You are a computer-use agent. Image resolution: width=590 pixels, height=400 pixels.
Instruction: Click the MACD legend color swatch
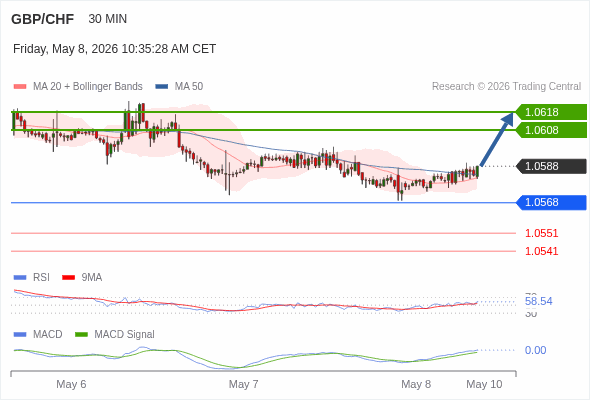click(20, 335)
